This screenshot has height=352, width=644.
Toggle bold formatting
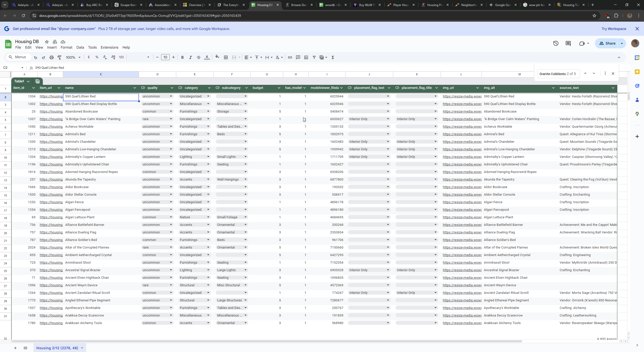pyautogui.click(x=182, y=57)
